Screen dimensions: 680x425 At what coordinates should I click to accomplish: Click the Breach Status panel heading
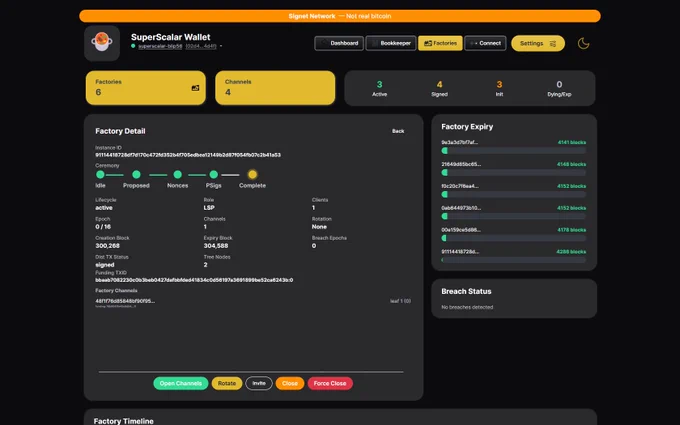[x=466, y=291]
